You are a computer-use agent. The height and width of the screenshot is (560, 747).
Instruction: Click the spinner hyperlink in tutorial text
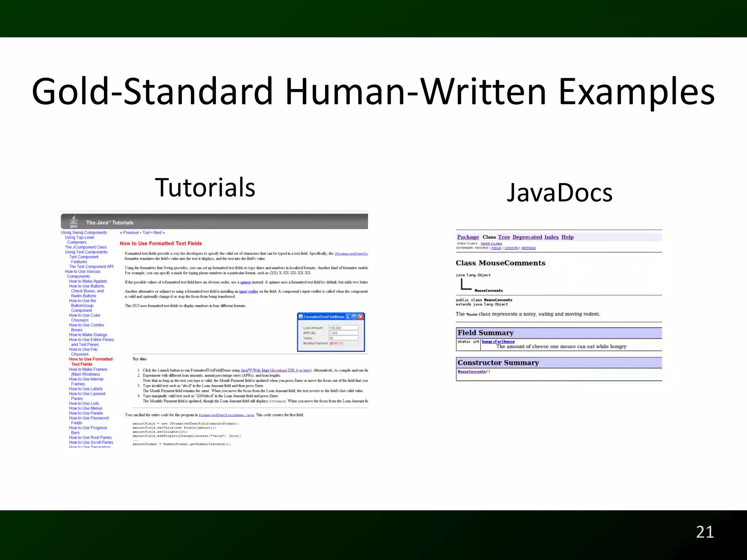click(245, 282)
